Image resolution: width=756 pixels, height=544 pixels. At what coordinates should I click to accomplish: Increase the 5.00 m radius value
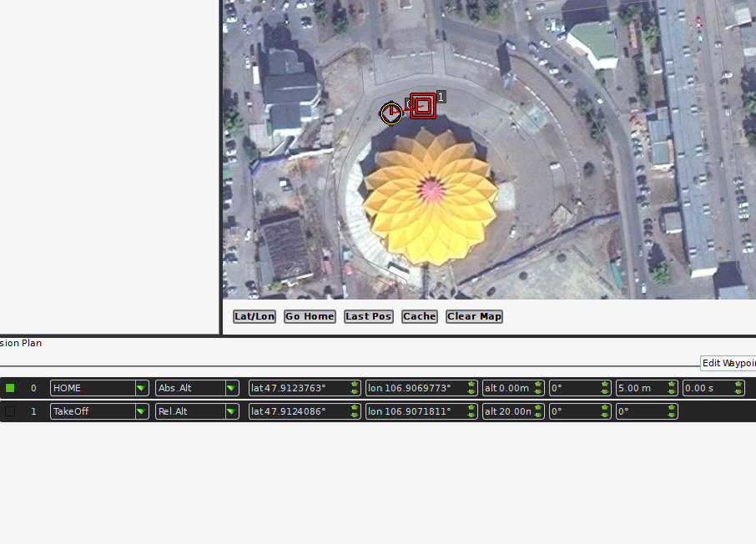pos(672,385)
